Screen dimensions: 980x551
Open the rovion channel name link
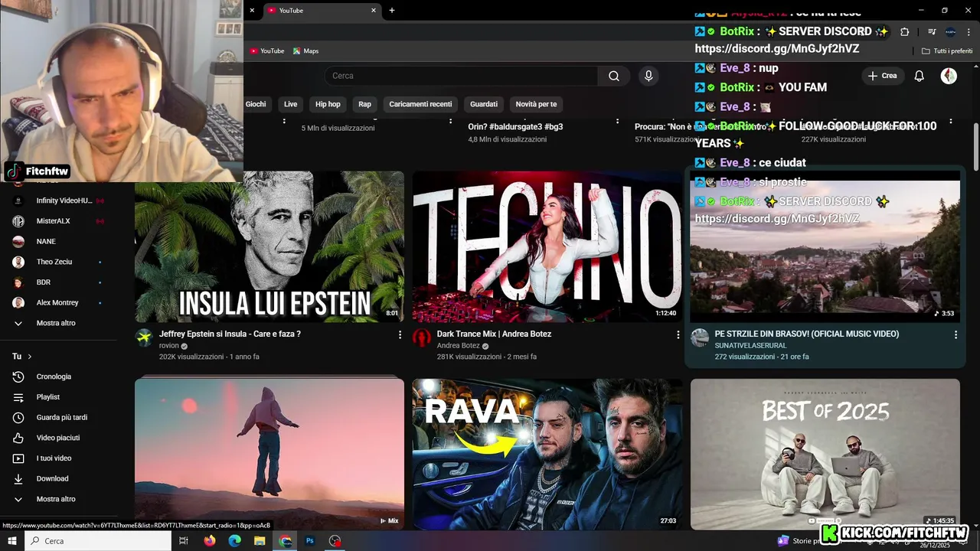click(x=168, y=346)
